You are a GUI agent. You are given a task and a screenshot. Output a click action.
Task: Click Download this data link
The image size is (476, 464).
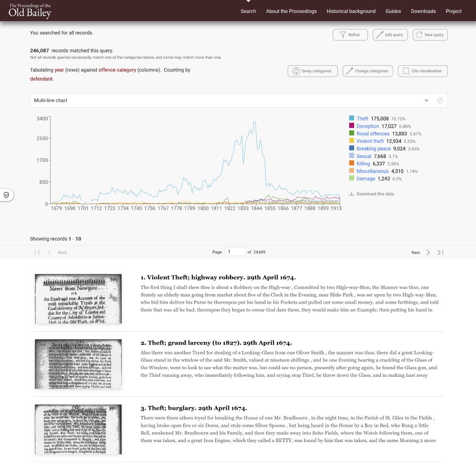[375, 194]
